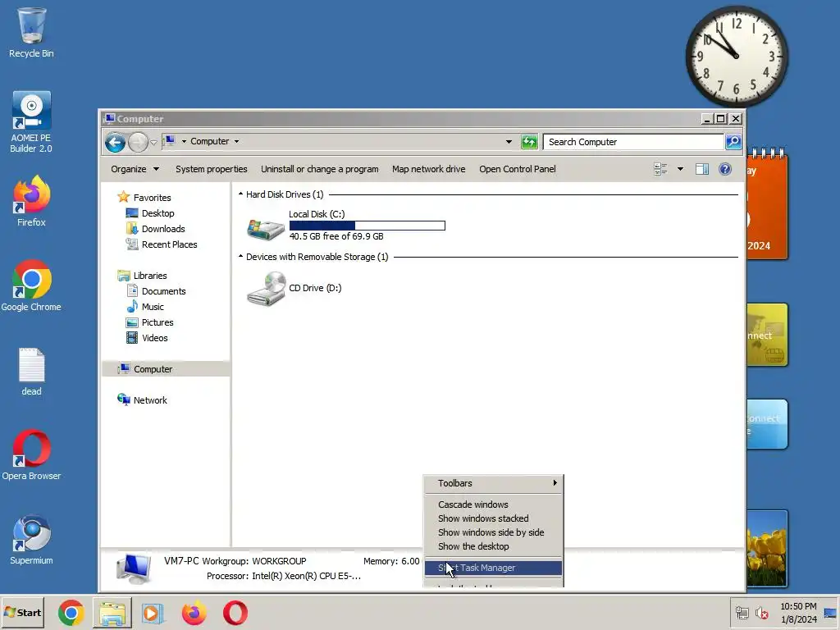
Task: Click the Search Computer input field
Action: 633,142
